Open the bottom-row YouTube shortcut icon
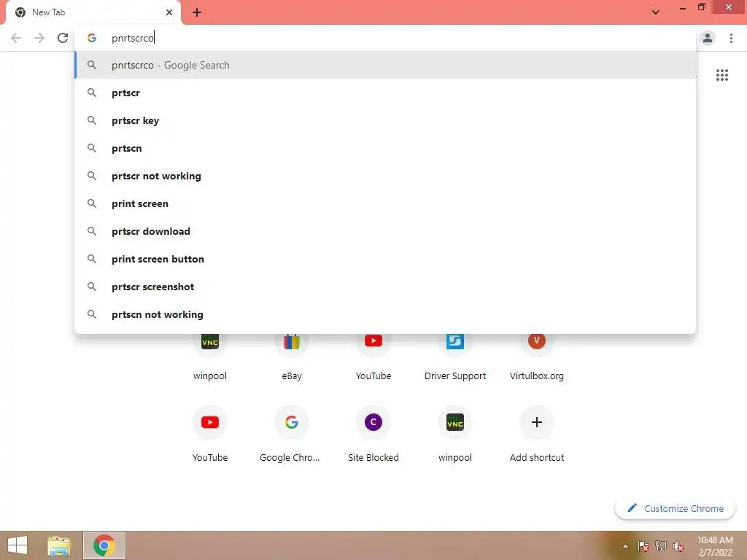 [x=209, y=422]
